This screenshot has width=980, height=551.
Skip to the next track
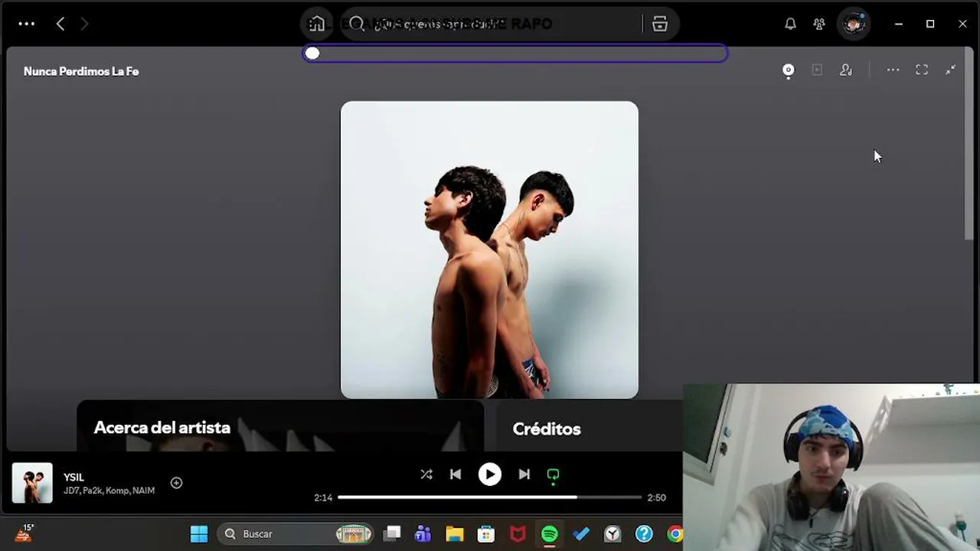(x=524, y=474)
